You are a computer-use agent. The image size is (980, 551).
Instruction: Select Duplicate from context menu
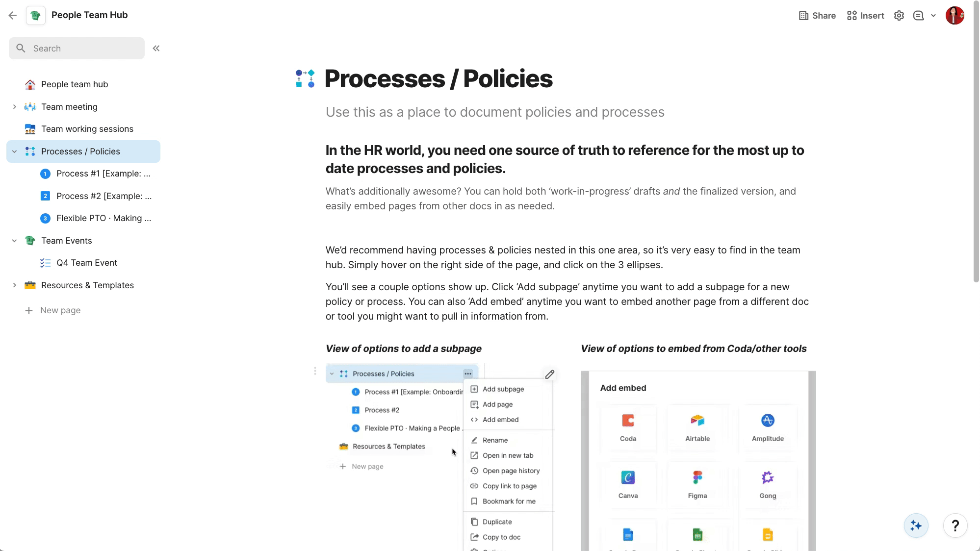click(x=497, y=522)
